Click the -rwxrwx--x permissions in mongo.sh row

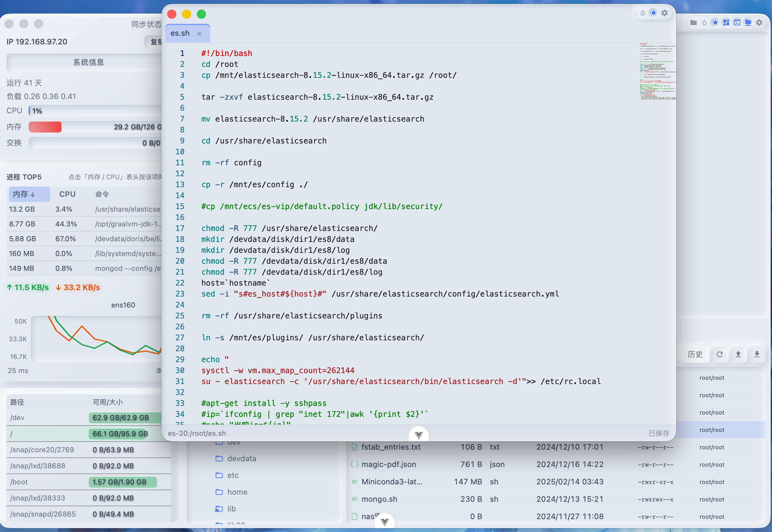(x=655, y=499)
